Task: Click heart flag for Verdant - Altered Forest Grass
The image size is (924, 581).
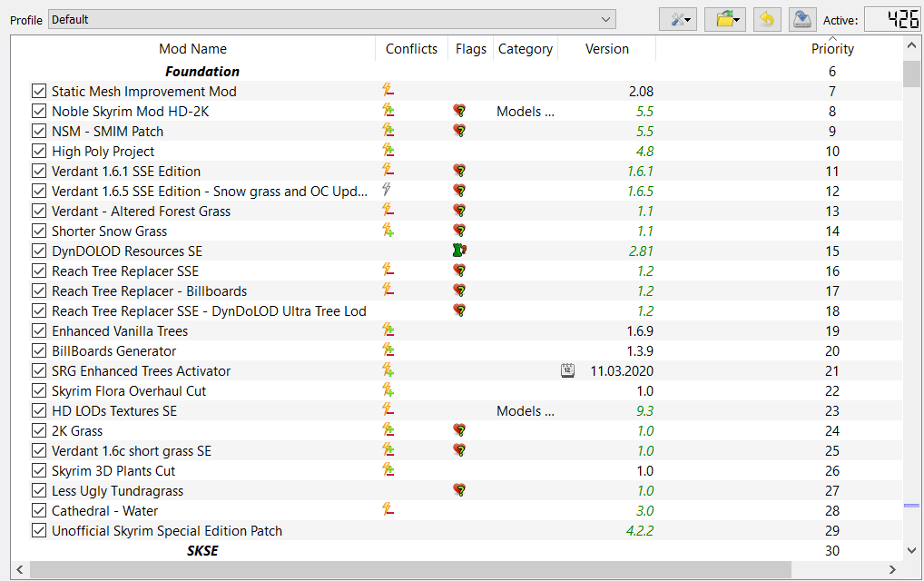Action: (x=459, y=211)
